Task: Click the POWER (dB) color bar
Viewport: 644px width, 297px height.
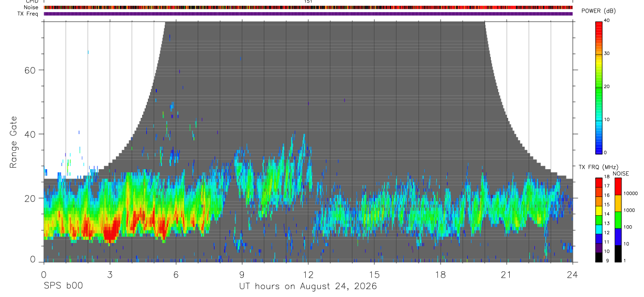Action: tap(599, 87)
